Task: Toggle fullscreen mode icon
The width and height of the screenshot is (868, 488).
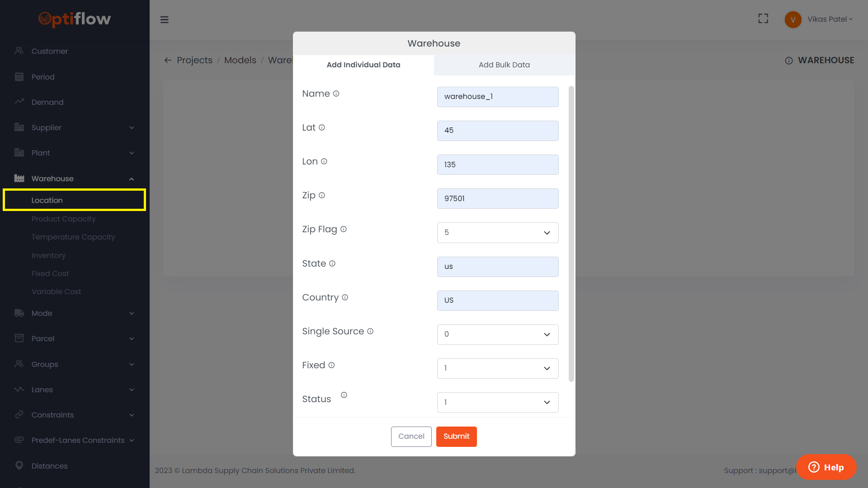Action: pyautogui.click(x=763, y=19)
